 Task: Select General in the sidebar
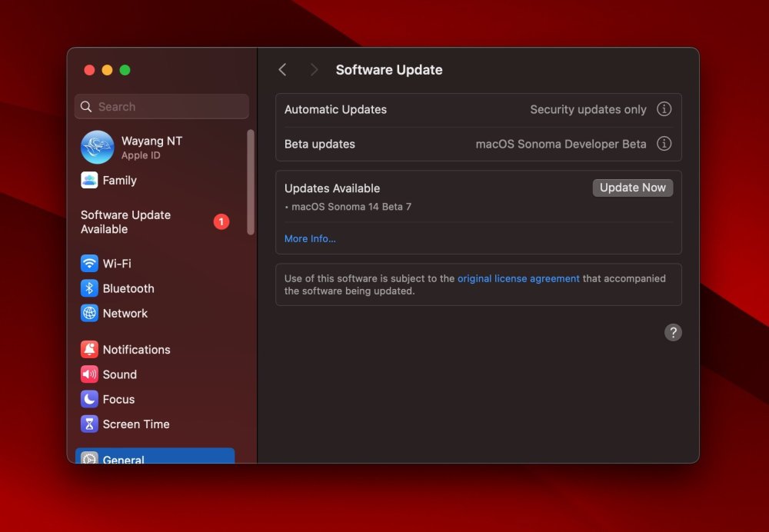155,456
